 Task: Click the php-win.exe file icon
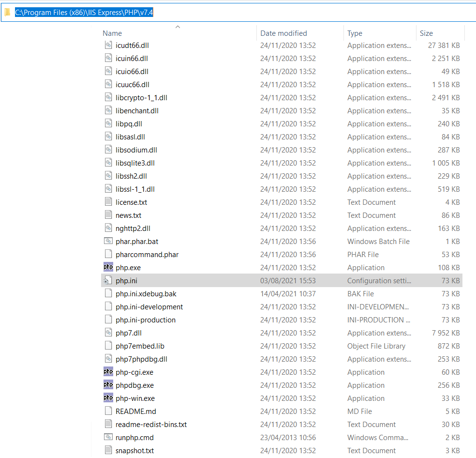(108, 398)
